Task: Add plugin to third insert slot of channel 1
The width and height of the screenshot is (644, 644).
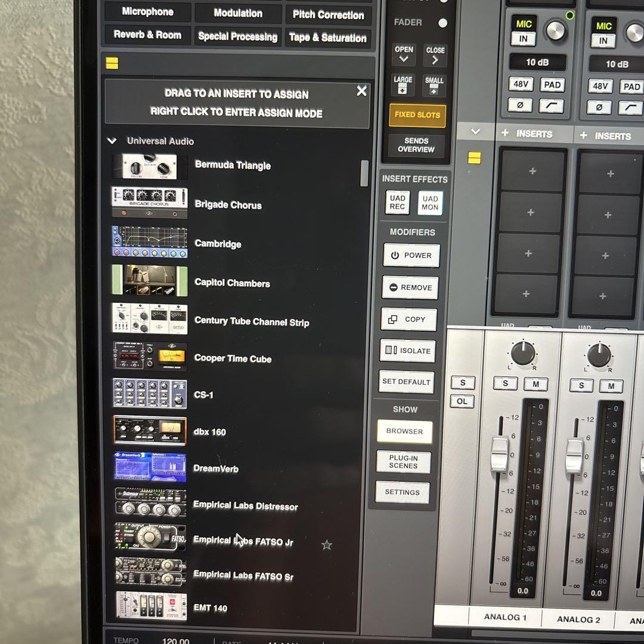Action: click(x=528, y=253)
